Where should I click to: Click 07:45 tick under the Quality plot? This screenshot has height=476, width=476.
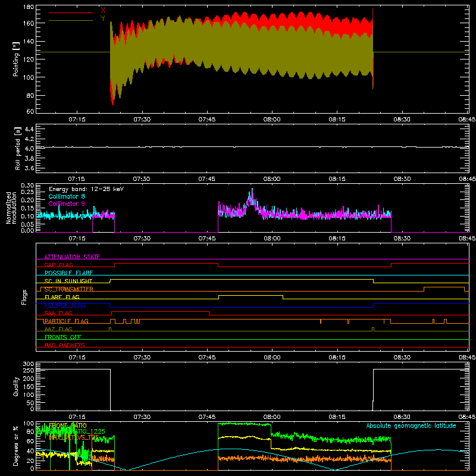click(x=206, y=417)
